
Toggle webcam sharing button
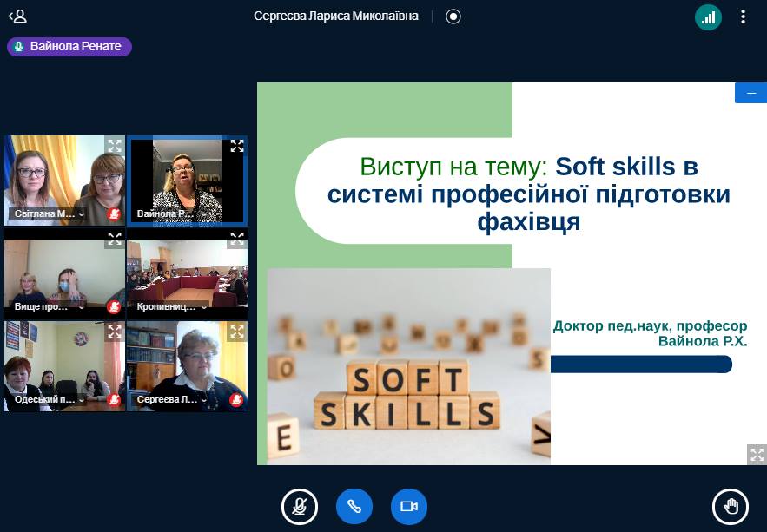(x=409, y=506)
